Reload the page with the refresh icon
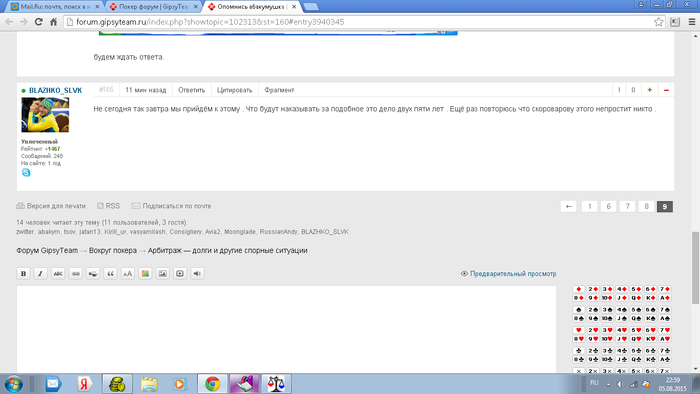The height and width of the screenshot is (394, 700). pos(38,22)
